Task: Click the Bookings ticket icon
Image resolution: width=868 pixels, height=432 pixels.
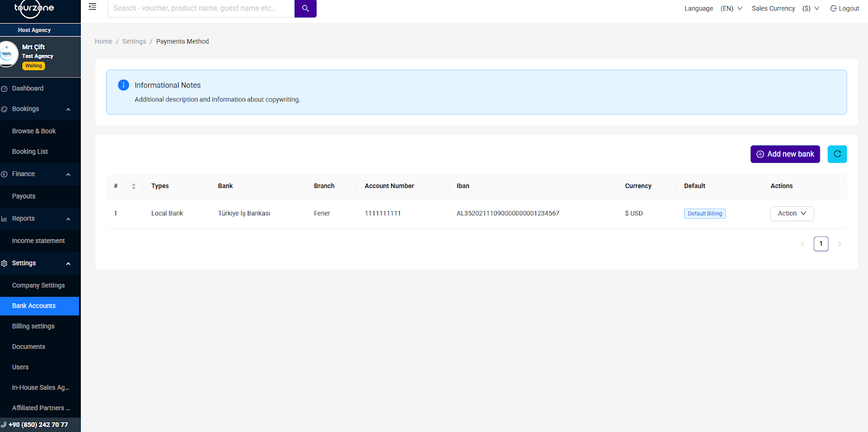Action: (x=4, y=109)
